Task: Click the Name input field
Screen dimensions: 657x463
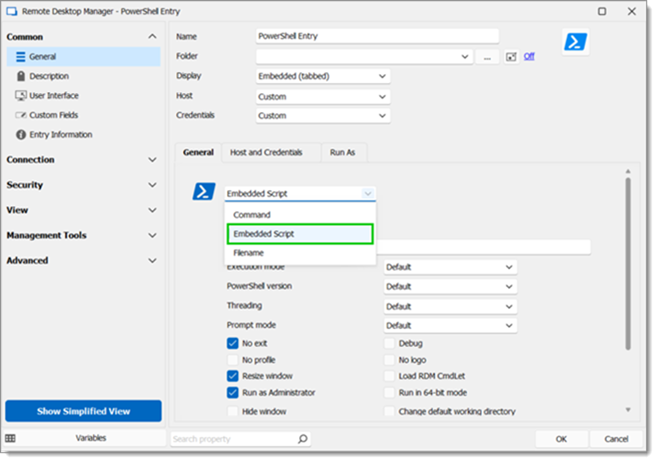Action: click(x=377, y=36)
